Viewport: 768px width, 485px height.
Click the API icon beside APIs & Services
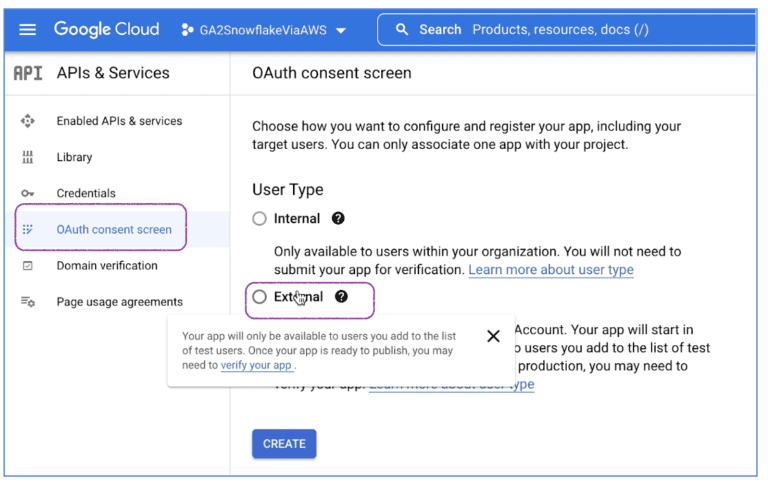click(27, 73)
